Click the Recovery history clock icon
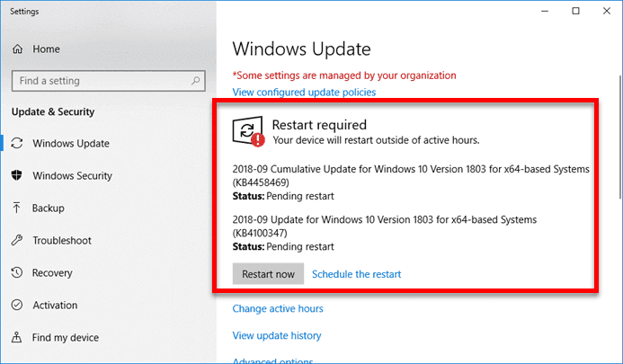The image size is (623, 364). click(17, 272)
